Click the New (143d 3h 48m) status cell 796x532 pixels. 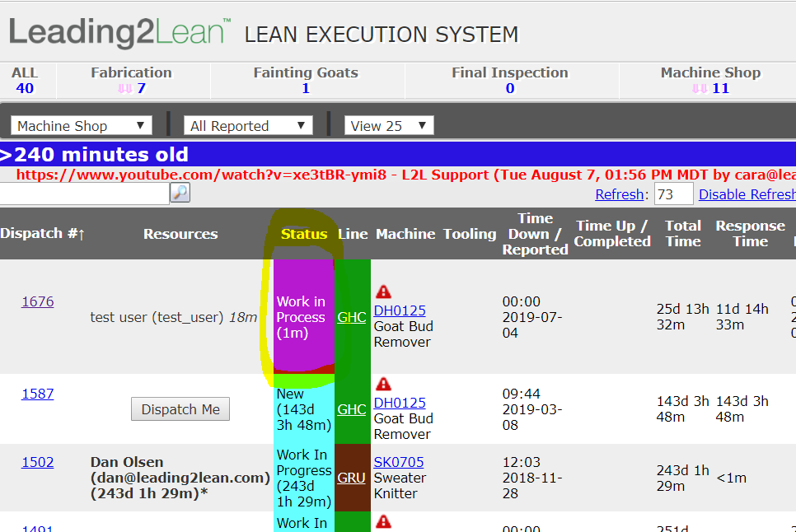tap(304, 409)
